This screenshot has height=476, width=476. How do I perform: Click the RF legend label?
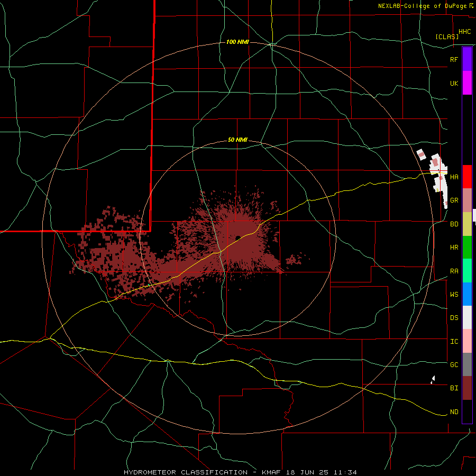454,59
